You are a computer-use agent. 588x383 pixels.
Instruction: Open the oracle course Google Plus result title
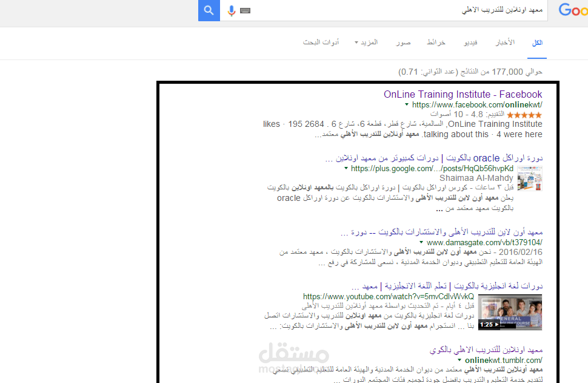(434, 158)
